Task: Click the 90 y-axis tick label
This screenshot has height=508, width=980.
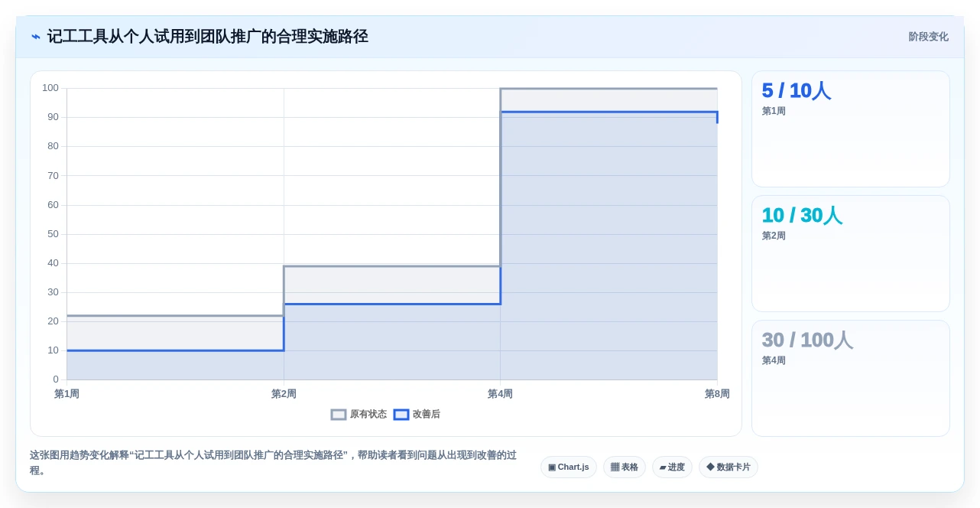Action: point(53,117)
